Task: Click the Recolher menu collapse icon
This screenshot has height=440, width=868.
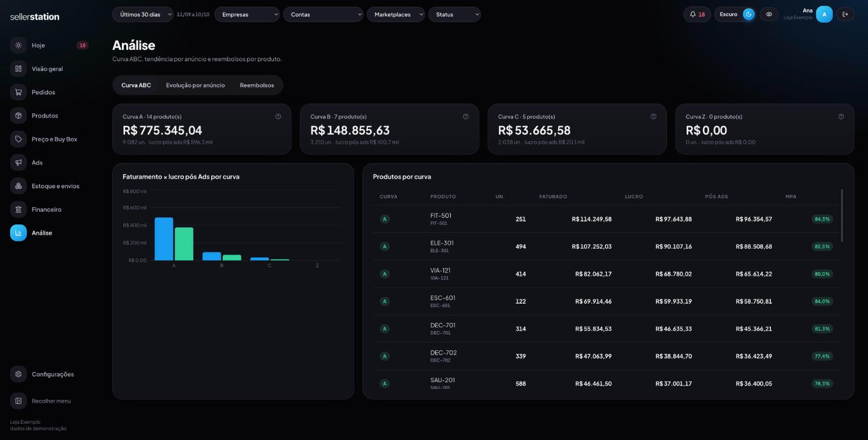Action: pyautogui.click(x=19, y=401)
